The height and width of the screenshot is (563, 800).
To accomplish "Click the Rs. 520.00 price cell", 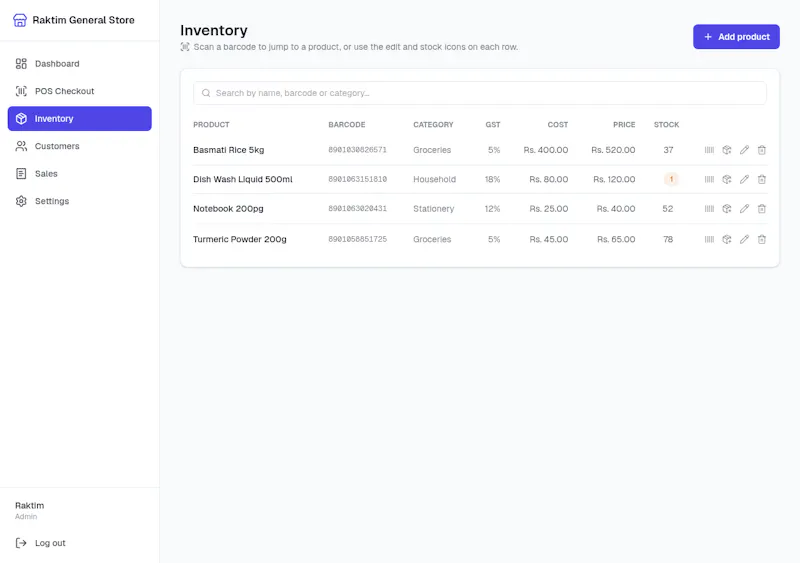I will (x=613, y=150).
